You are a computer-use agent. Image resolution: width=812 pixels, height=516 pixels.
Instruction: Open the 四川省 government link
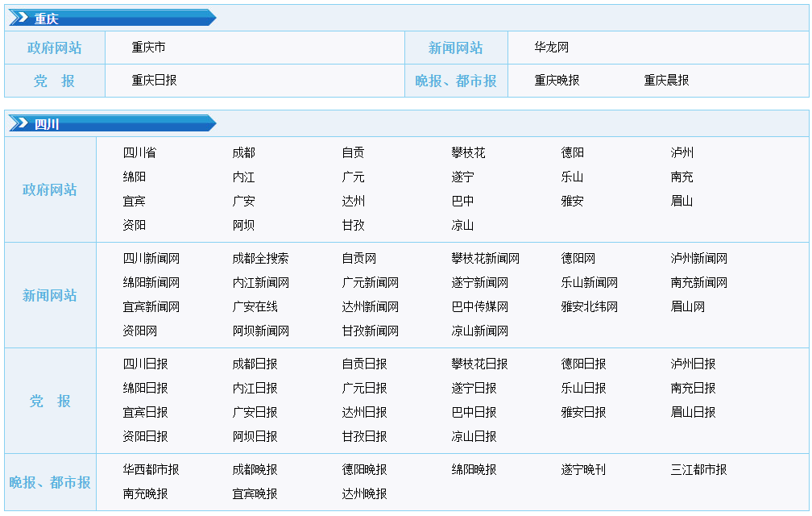pos(139,153)
